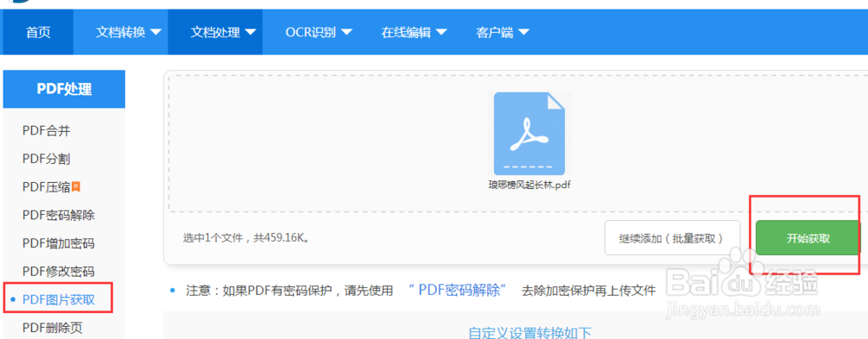Click the uploaded PDF file icon

[529, 134]
